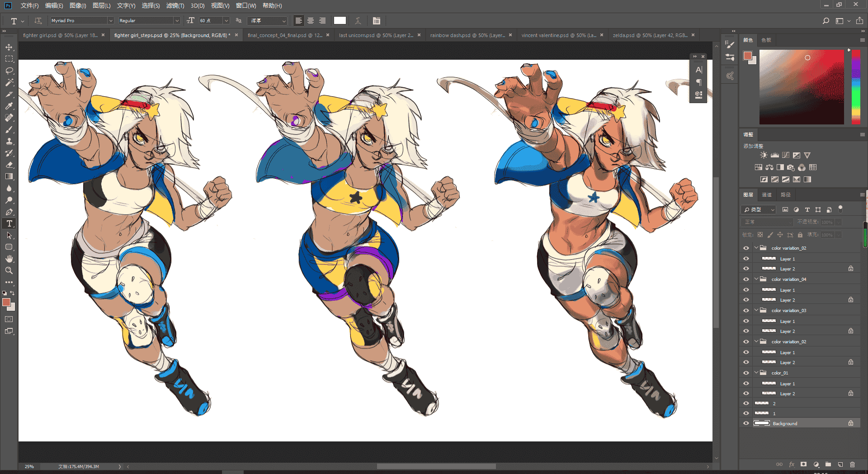868x474 pixels.
Task: Click the zoom percentage field in status bar
Action: (x=30, y=466)
